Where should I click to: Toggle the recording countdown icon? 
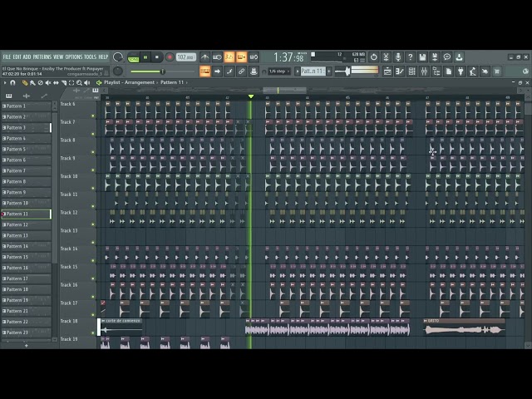click(x=229, y=57)
